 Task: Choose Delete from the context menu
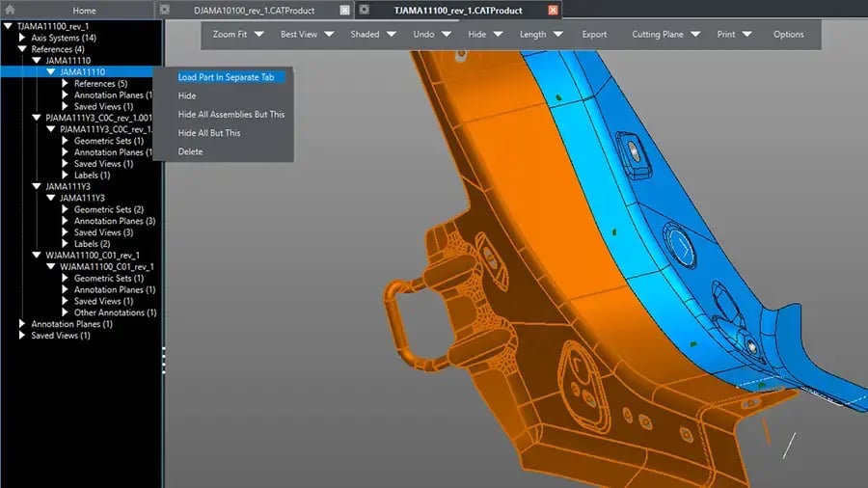(x=190, y=151)
